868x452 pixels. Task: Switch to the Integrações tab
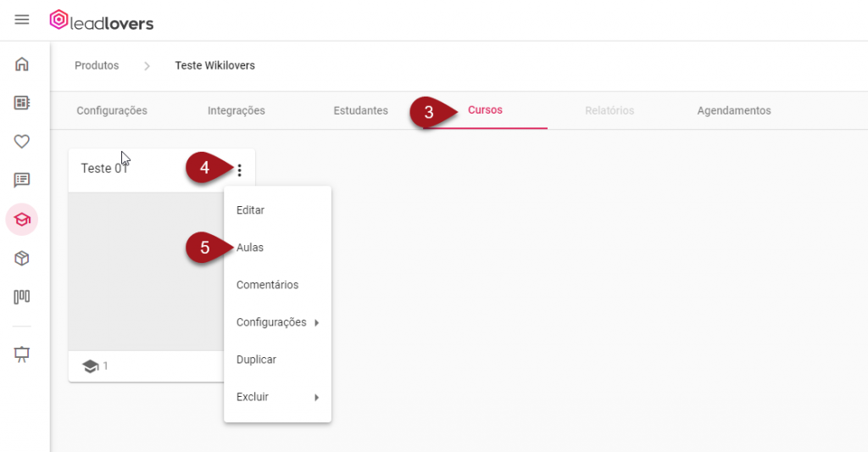[236, 110]
